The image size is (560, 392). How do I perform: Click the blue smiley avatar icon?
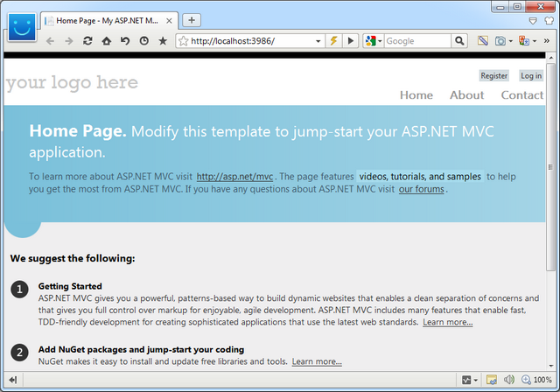click(x=22, y=27)
